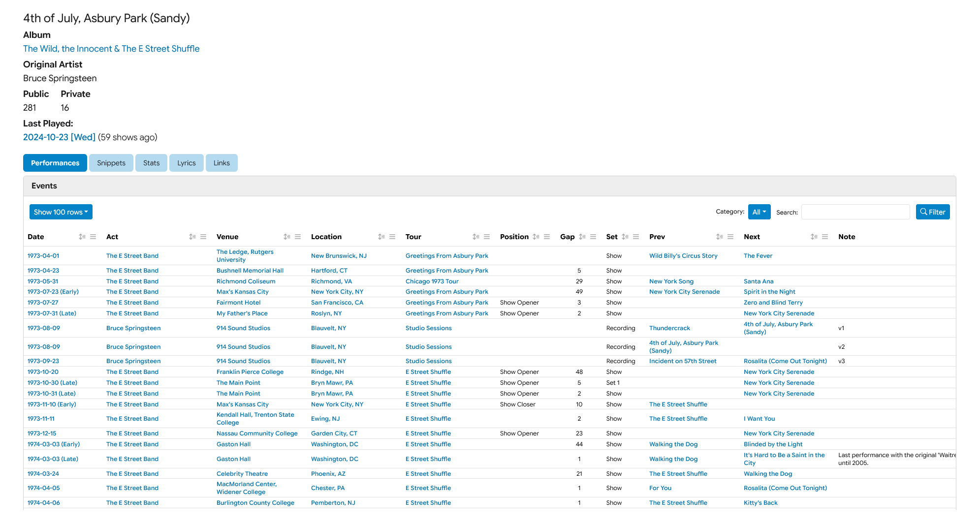Viewport: 980px width, 523px height.
Task: Sort by Venue using sort icon
Action: pos(287,237)
